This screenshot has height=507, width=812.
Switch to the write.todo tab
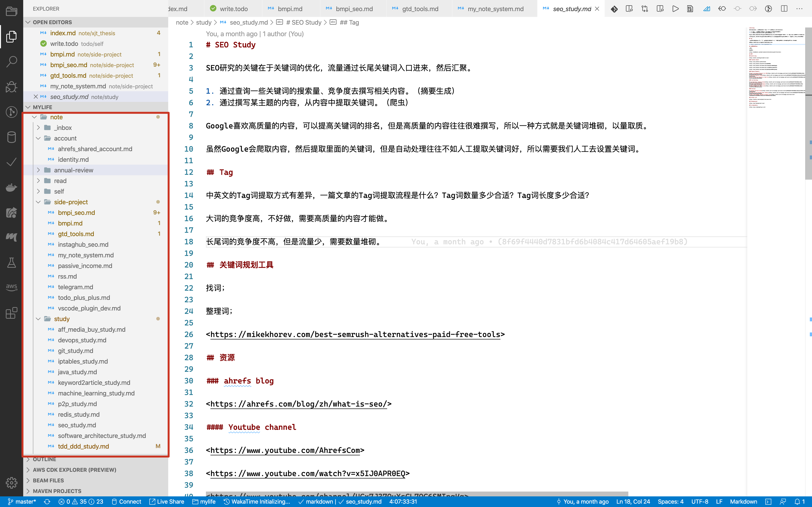pyautogui.click(x=233, y=9)
